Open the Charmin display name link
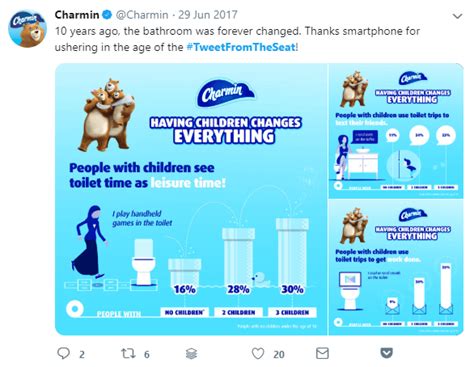474x367 pixels. (77, 15)
